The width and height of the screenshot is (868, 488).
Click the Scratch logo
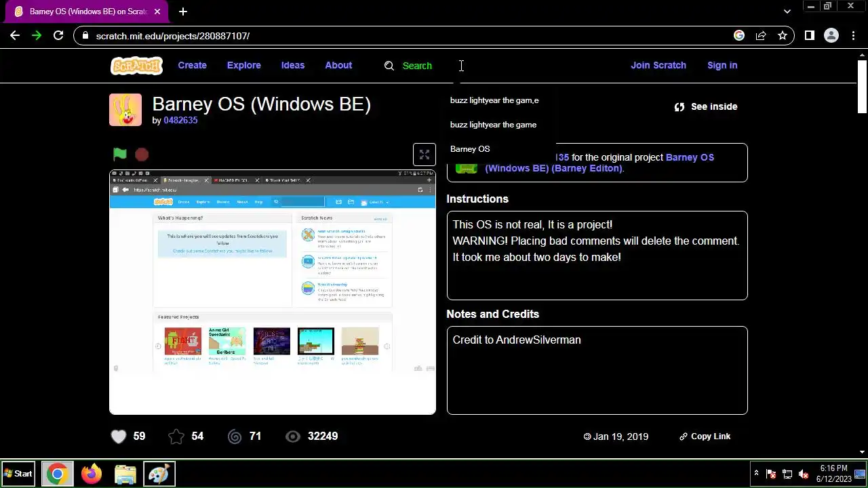coord(136,66)
